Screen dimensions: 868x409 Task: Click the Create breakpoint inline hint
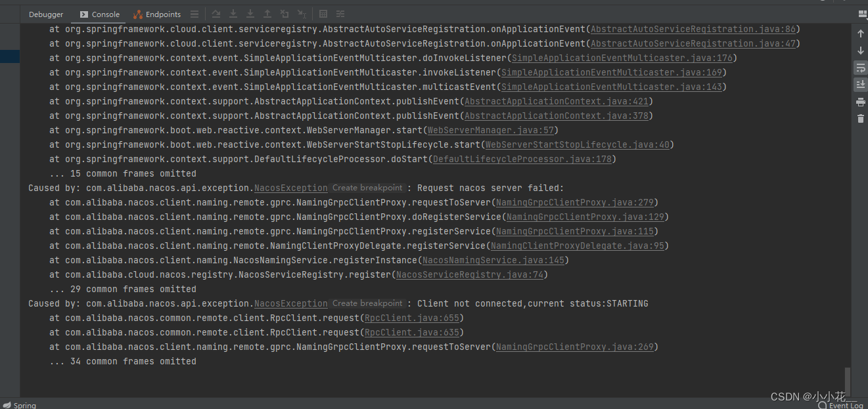367,187
